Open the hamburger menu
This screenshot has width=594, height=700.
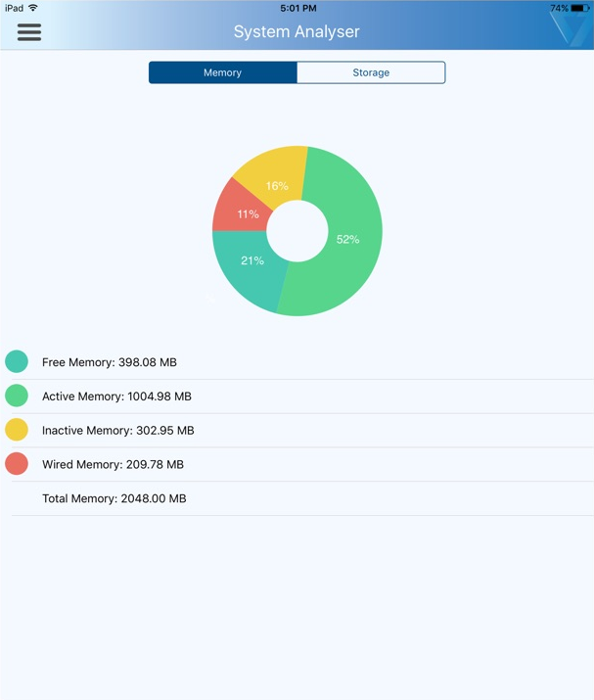coord(29,32)
